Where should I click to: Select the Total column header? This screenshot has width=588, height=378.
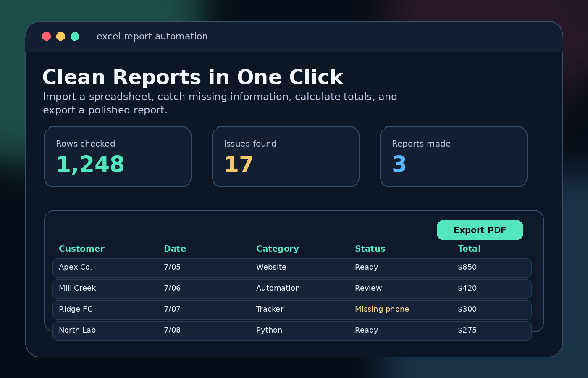click(469, 249)
